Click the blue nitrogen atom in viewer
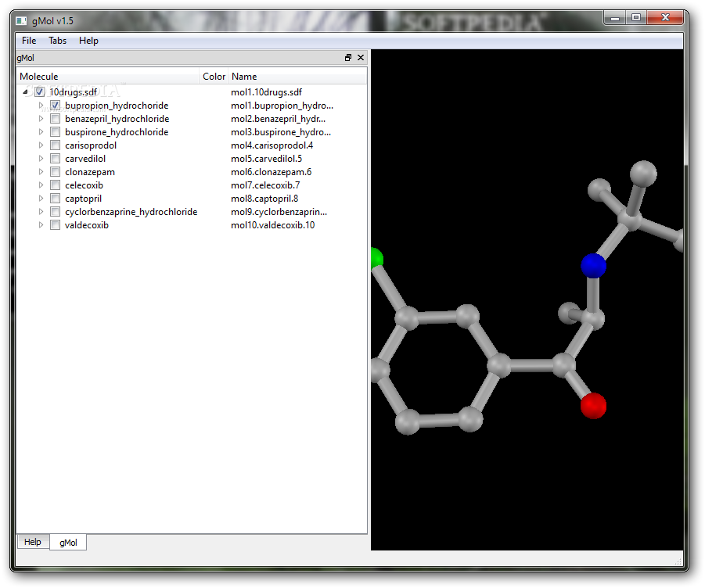 593,266
